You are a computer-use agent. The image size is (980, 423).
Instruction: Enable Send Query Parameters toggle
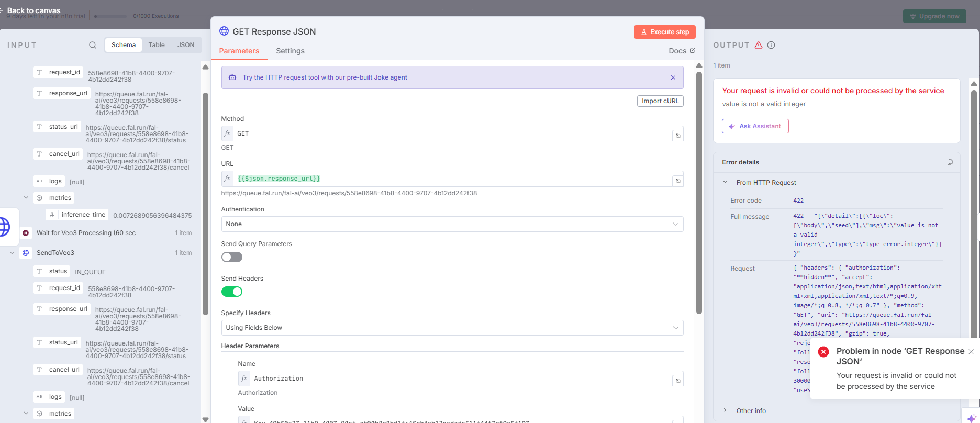click(232, 257)
